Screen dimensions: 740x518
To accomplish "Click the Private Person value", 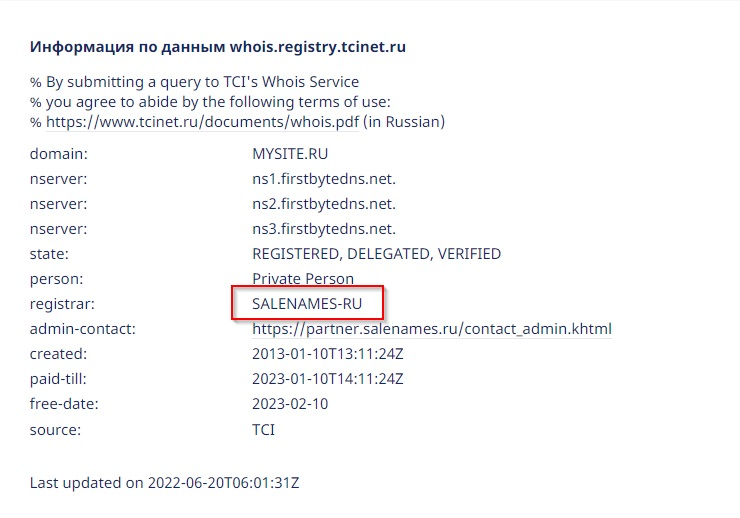I will click(x=303, y=279).
